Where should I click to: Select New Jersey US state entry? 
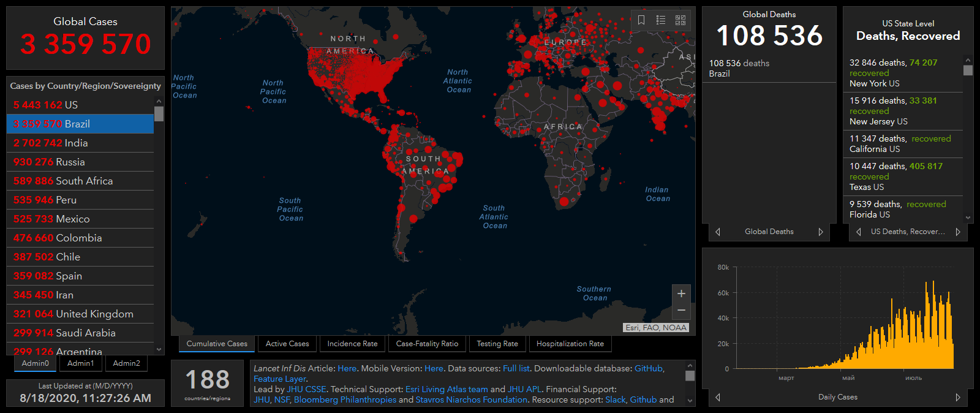[903, 111]
